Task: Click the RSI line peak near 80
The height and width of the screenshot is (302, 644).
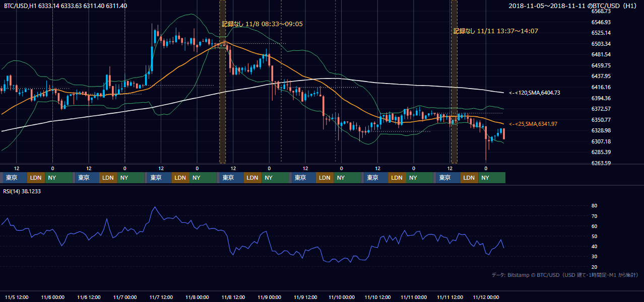Action: coord(155,207)
